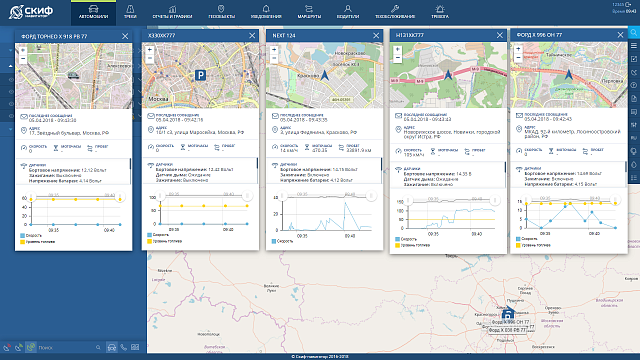Toggle Скорость legend on Форд Торнео chart
The image size is (640, 360).
pyautogui.click(x=31, y=236)
